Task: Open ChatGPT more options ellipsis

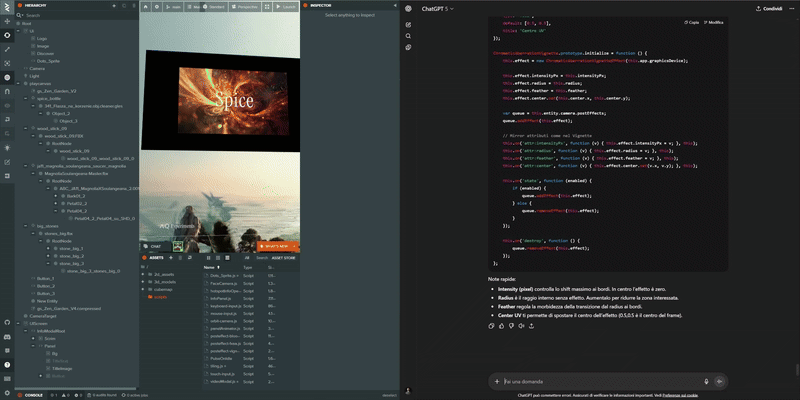Action: pyautogui.click(x=791, y=9)
